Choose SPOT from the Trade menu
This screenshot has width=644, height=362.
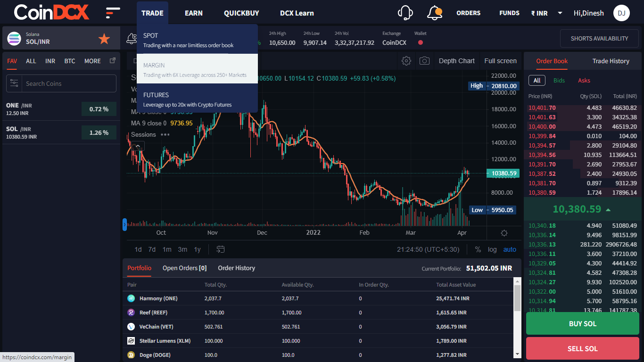pyautogui.click(x=197, y=39)
